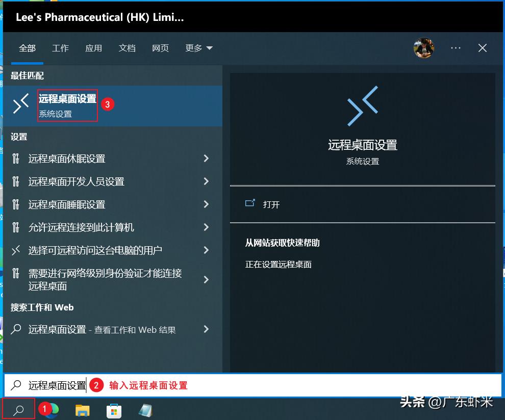The height and width of the screenshot is (420, 505).
Task: Select the 网页 tab
Action: 160,48
